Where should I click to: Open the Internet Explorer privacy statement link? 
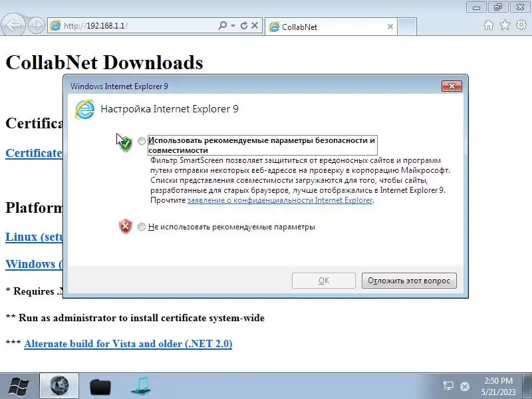280,200
